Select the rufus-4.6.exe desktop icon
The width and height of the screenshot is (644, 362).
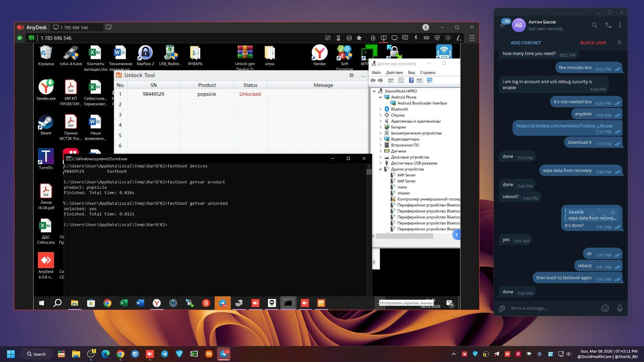coord(71,56)
